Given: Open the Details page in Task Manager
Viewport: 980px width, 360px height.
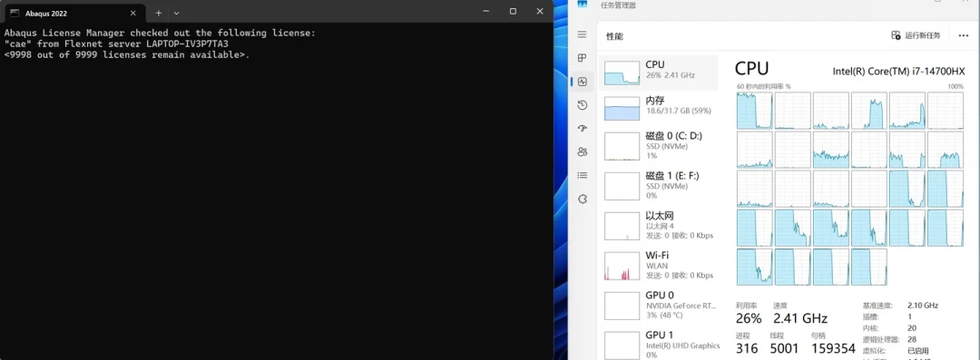Looking at the screenshot, I should (582, 175).
